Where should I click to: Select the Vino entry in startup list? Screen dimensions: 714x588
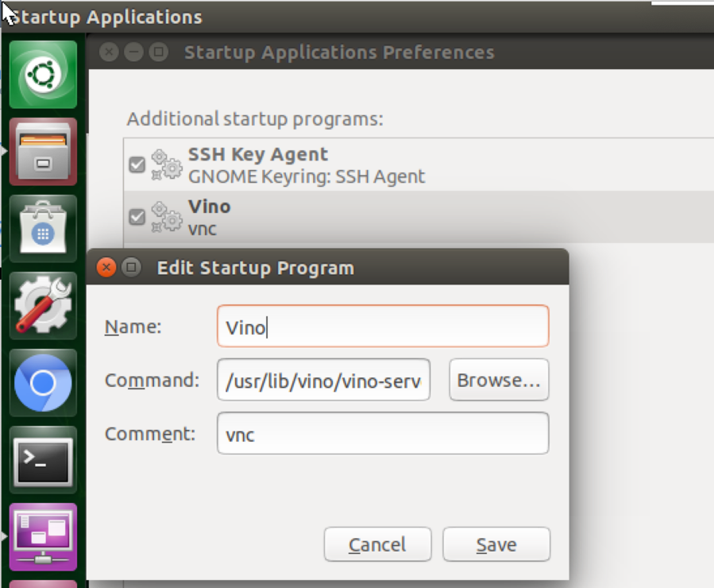point(418,217)
